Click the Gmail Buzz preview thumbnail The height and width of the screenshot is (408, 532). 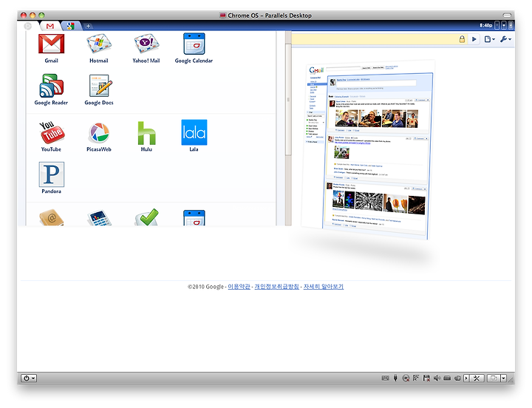click(370, 150)
